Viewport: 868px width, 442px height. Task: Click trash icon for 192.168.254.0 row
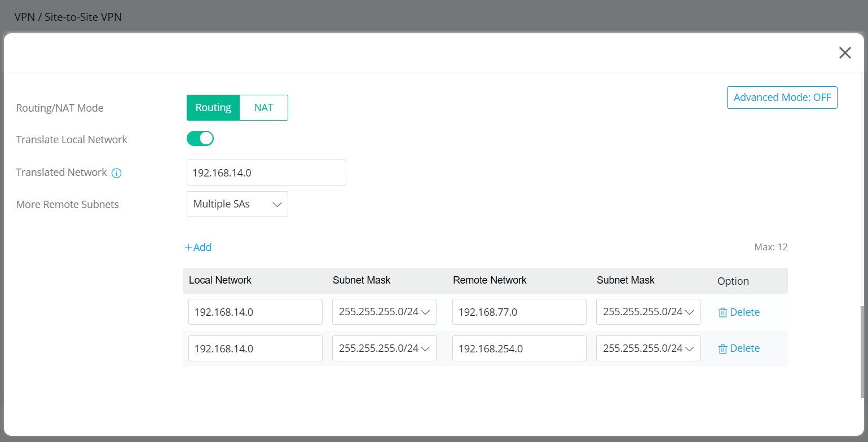click(722, 349)
